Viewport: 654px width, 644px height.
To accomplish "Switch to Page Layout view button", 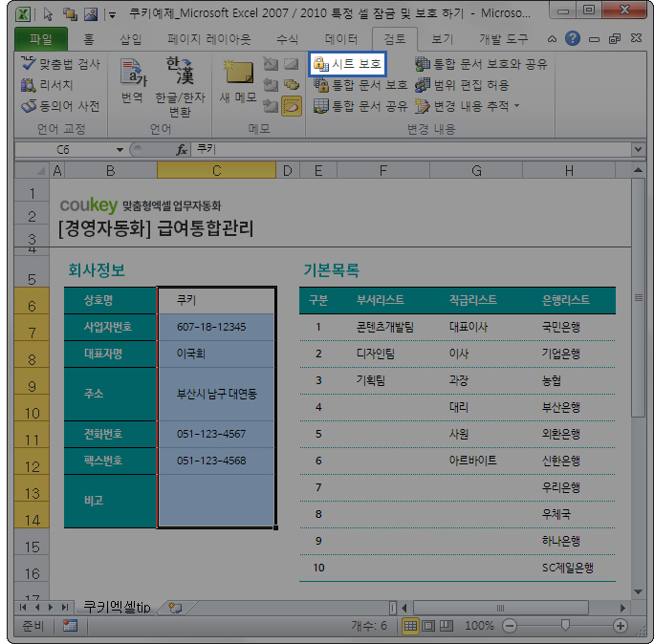I will click(428, 626).
